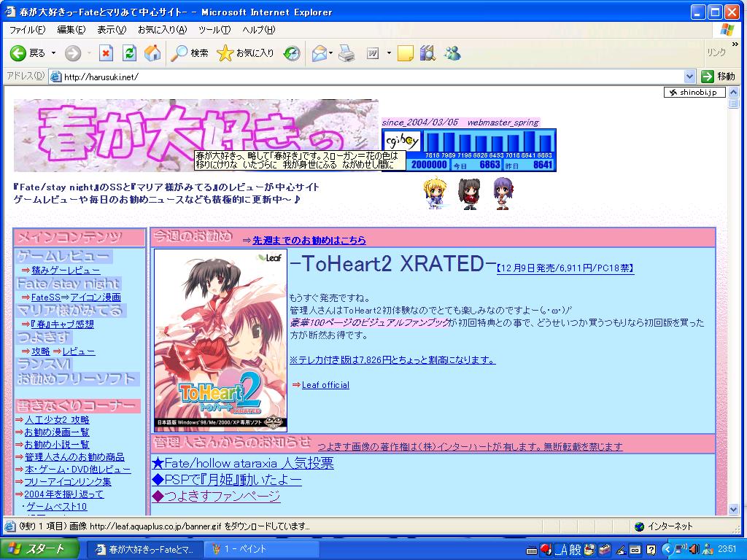Click the grey Forward arrow button
The width and height of the screenshot is (747, 560).
[x=73, y=52]
